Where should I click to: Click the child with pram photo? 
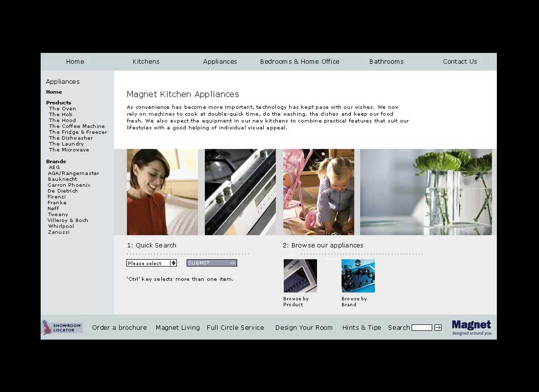[x=318, y=192]
